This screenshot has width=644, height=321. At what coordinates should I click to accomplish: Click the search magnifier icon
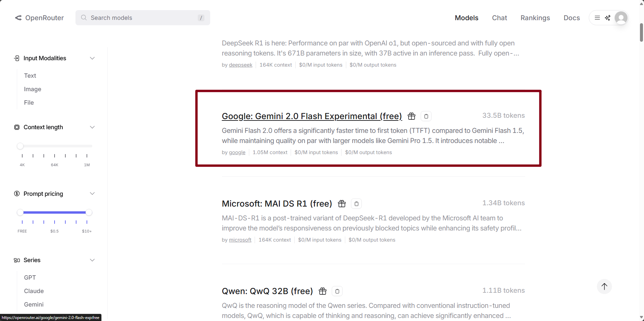(84, 17)
